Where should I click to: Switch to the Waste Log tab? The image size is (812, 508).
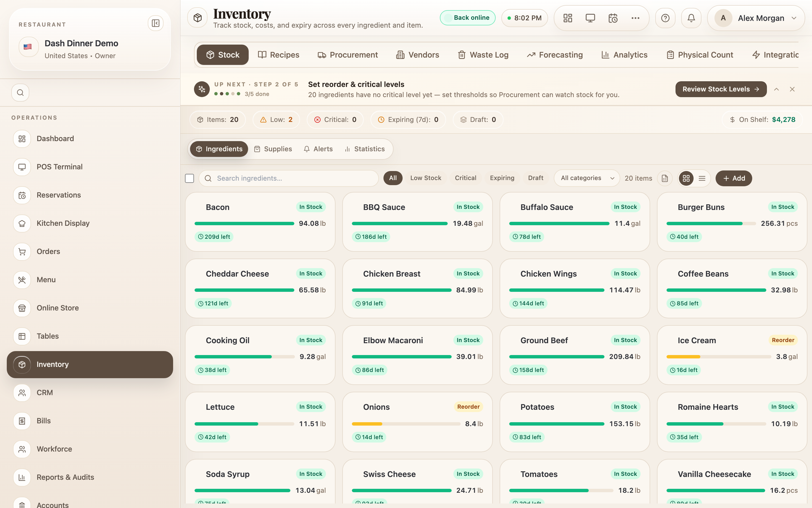tap(483, 55)
